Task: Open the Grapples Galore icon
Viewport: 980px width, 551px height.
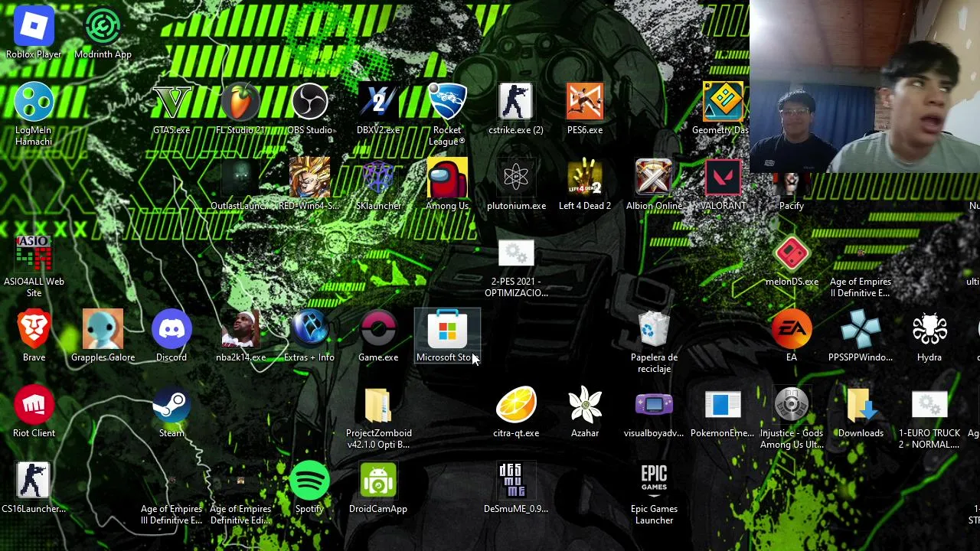Action: coord(103,329)
